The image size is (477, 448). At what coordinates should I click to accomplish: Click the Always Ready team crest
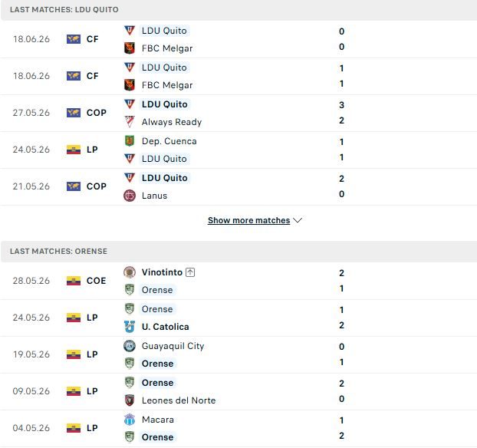click(x=130, y=122)
